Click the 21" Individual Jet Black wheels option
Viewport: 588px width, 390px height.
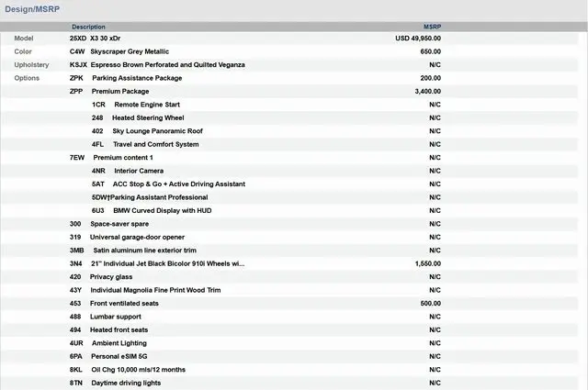click(167, 263)
